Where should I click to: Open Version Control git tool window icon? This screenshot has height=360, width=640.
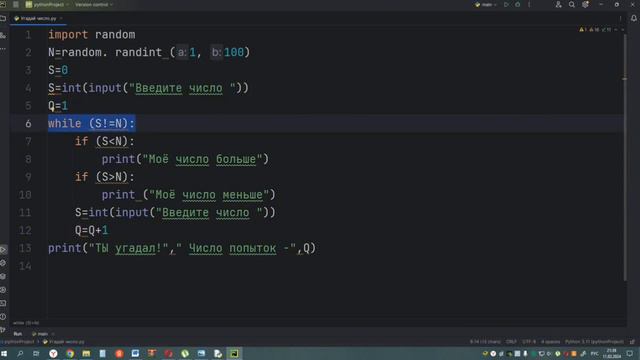pos(3,329)
